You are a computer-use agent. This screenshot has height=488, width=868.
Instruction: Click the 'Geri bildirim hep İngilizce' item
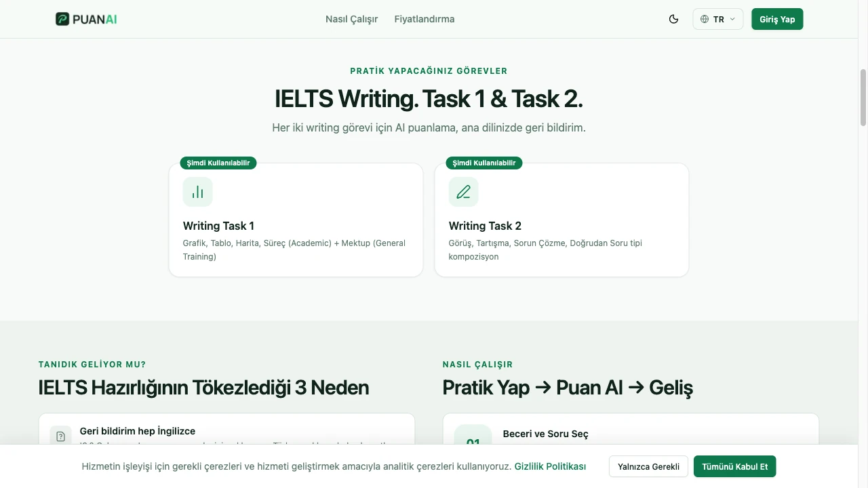[138, 431]
